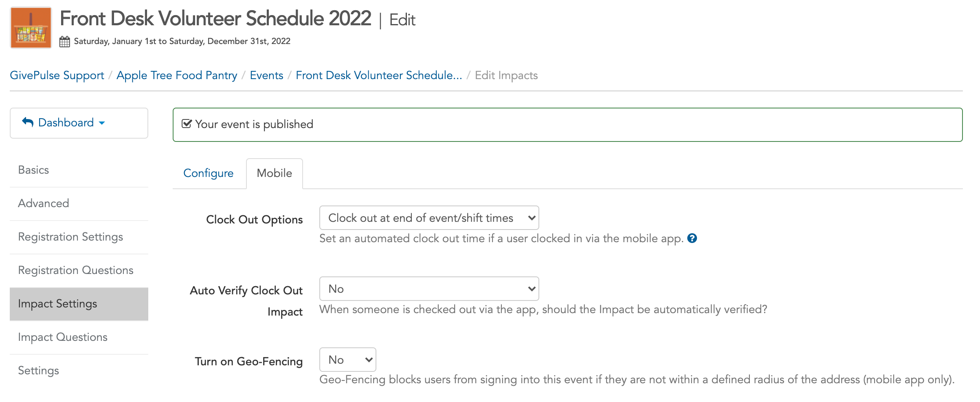Viewport: 980px width, 402px height.
Task: Click the back arrow icon on Dashboard
Action: pyautogui.click(x=28, y=122)
